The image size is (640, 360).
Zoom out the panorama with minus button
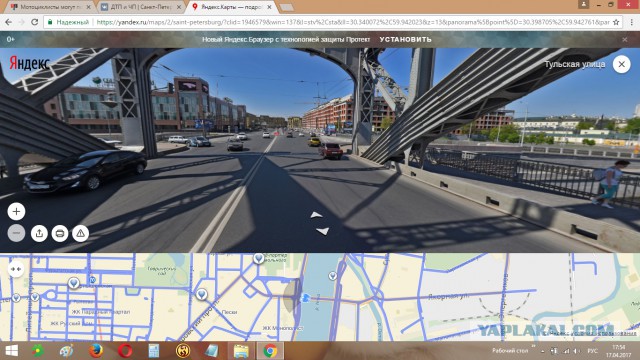(x=16, y=233)
